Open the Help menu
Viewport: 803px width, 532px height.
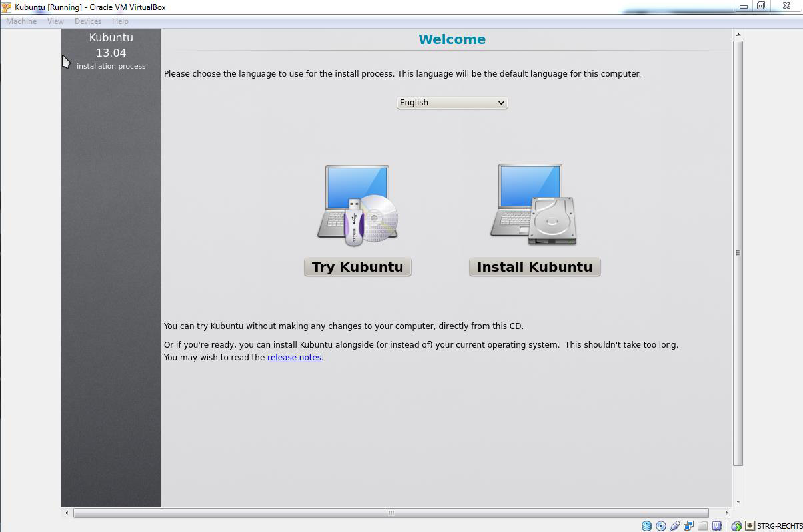pos(120,21)
